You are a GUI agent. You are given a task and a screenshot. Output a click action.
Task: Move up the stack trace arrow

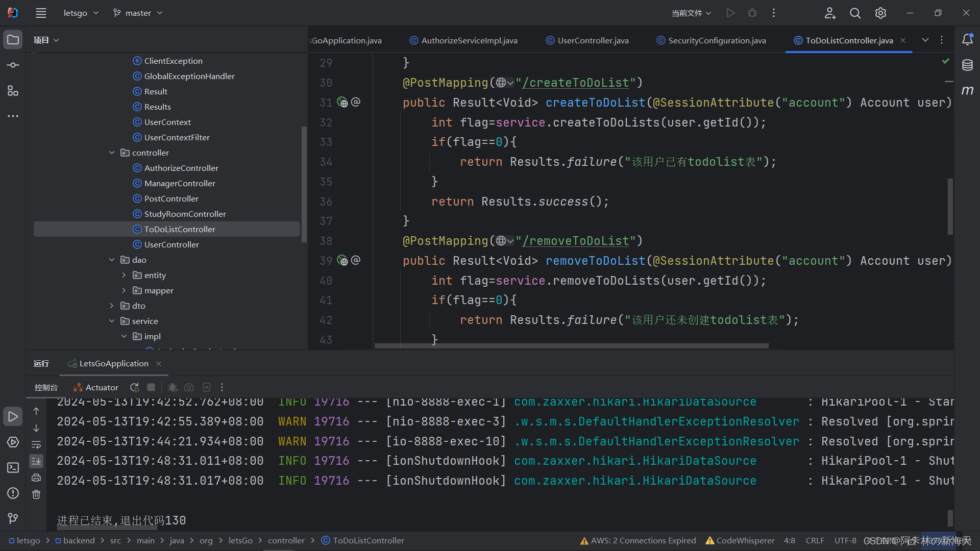pos(36,411)
